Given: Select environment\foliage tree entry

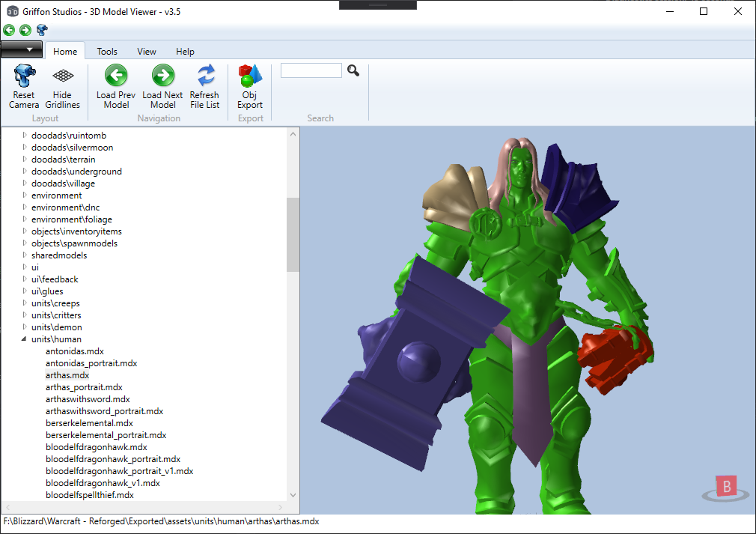Looking at the screenshot, I should (72, 219).
